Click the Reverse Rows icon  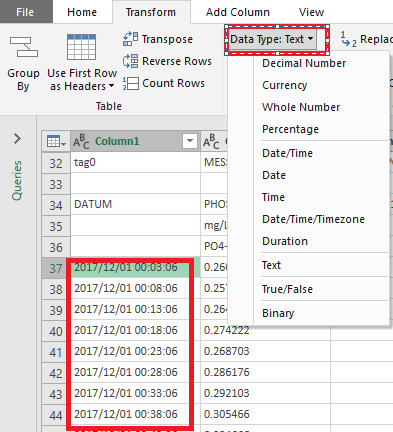tap(130, 61)
